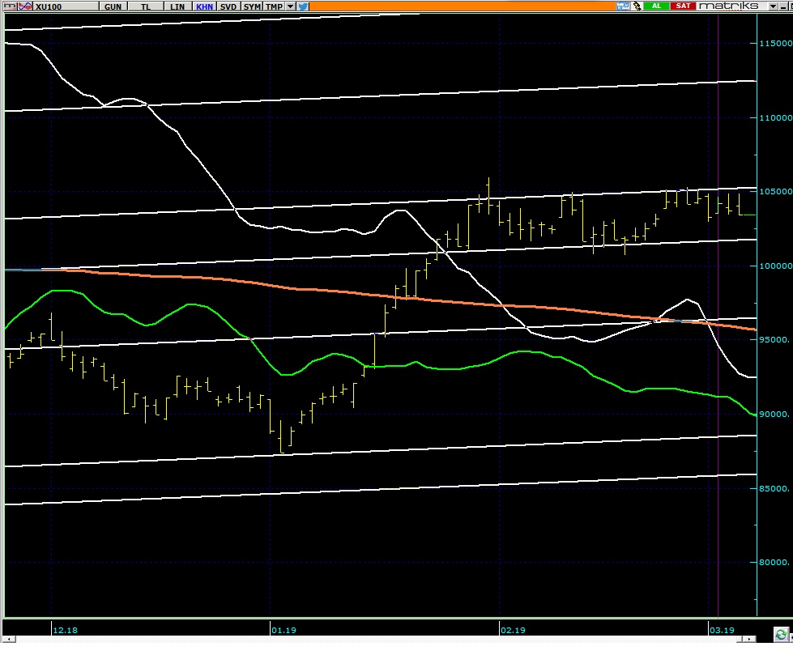The height and width of the screenshot is (672, 793).
Task: Click the 80000 price axis label
Action: (774, 562)
